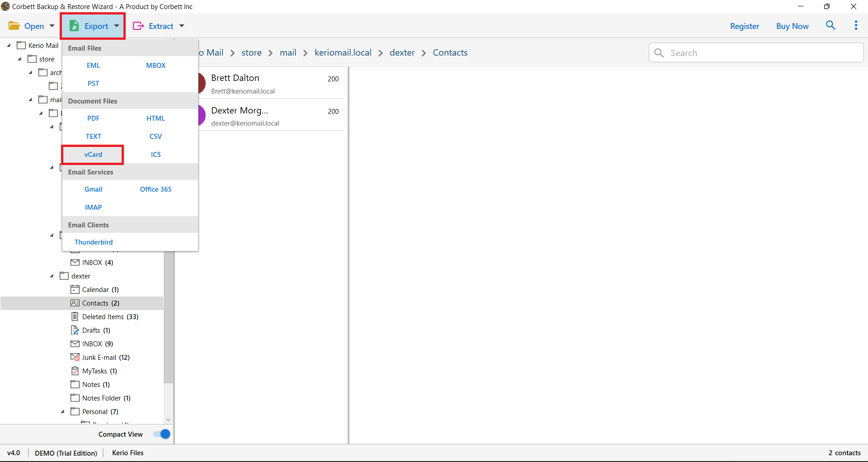The height and width of the screenshot is (462, 868).
Task: Open the Extract dropdown arrow
Action: 182,26
